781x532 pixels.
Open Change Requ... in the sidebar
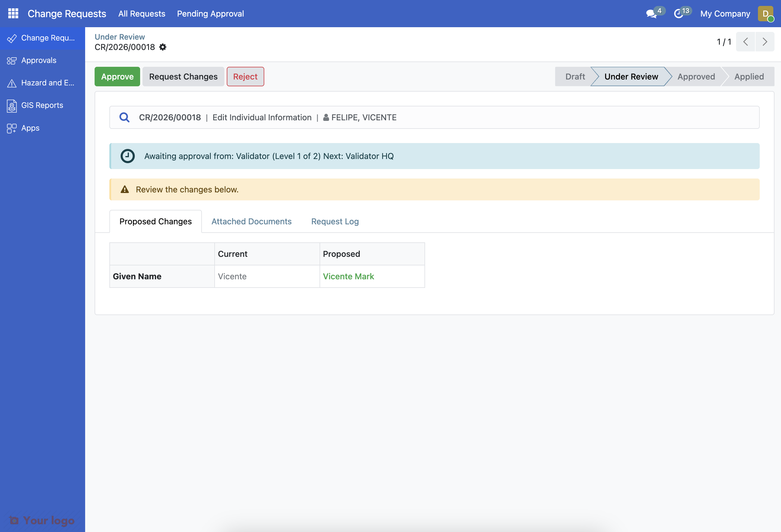[42, 38]
